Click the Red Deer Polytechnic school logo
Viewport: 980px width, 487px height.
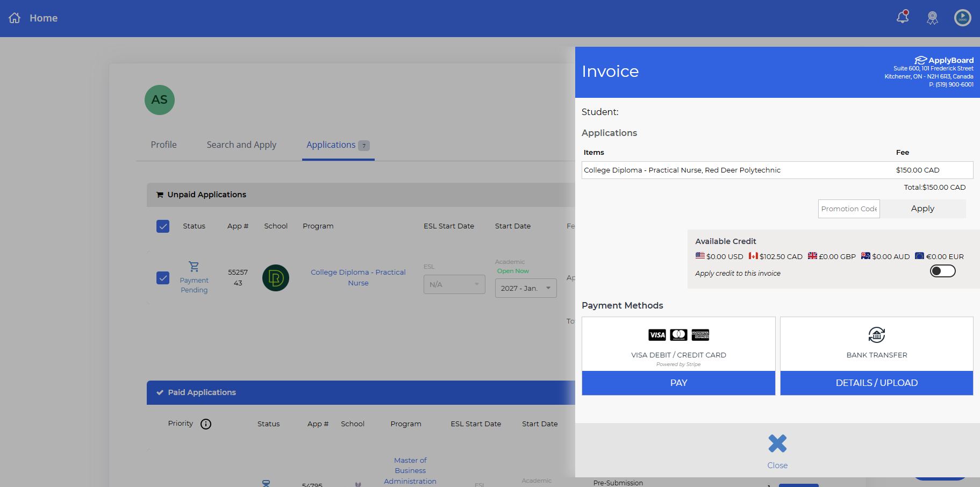point(276,278)
